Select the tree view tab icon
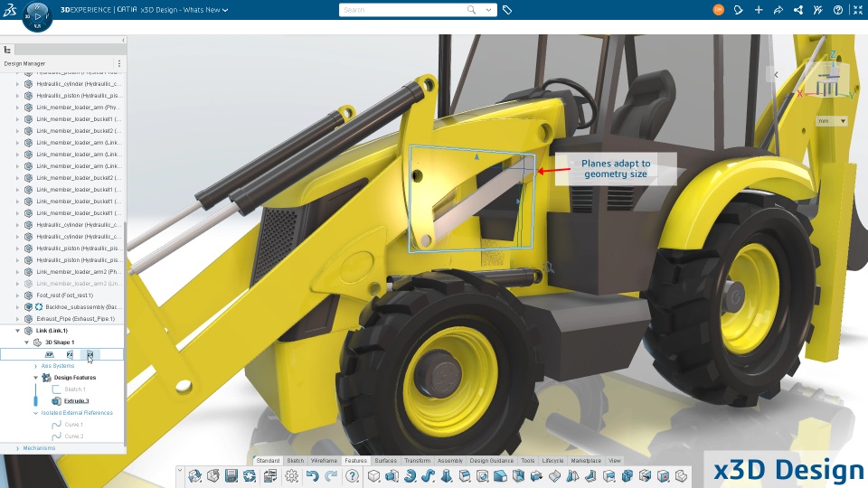The height and width of the screenshot is (488, 868). 7,49
